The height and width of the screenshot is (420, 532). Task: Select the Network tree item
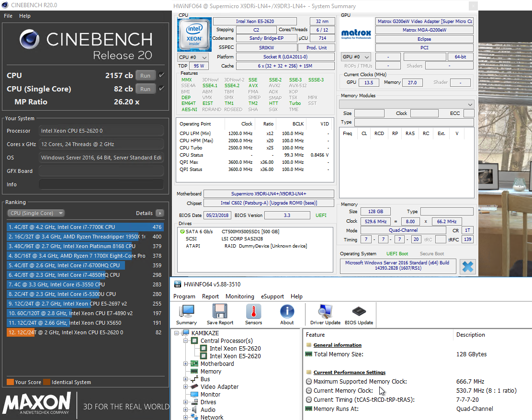(212, 417)
